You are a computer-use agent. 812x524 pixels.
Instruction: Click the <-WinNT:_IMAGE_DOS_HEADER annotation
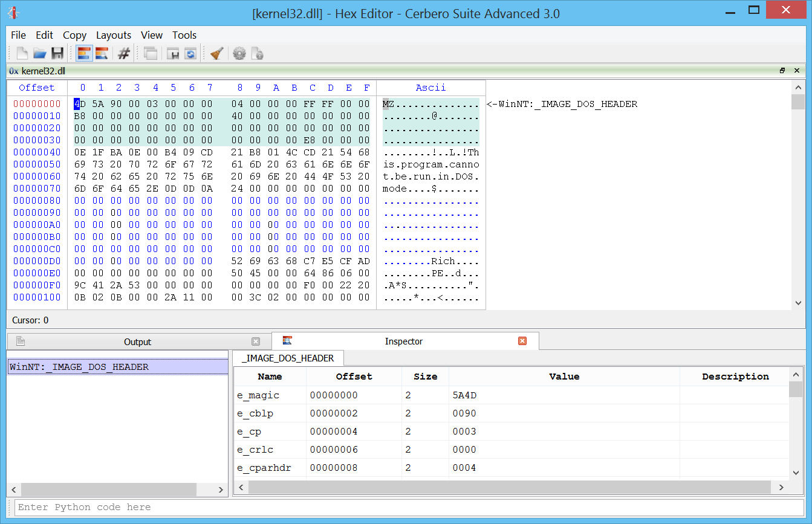[562, 104]
